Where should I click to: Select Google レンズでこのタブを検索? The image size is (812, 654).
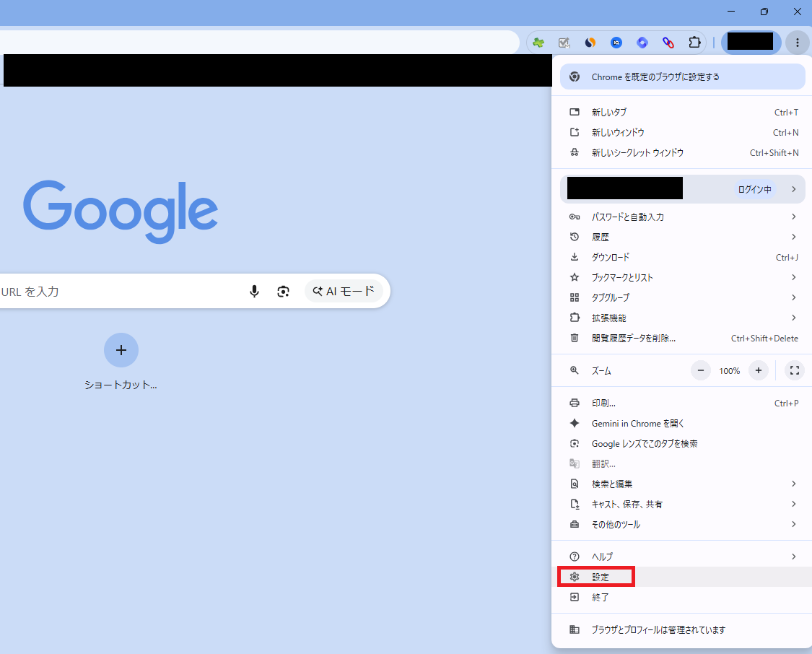click(683, 444)
